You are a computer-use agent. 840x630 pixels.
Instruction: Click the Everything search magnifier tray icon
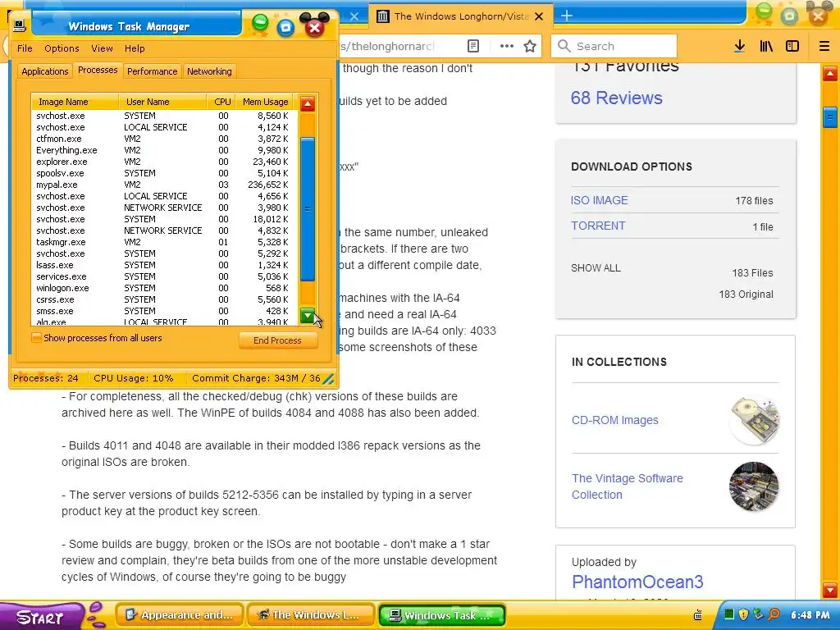coord(774,614)
